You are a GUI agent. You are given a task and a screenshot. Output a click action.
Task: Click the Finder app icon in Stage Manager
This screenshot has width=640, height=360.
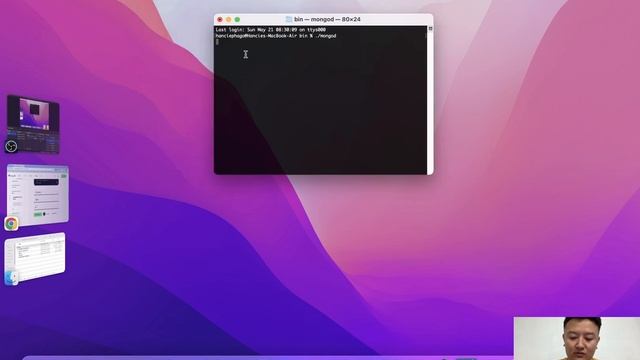(x=11, y=278)
